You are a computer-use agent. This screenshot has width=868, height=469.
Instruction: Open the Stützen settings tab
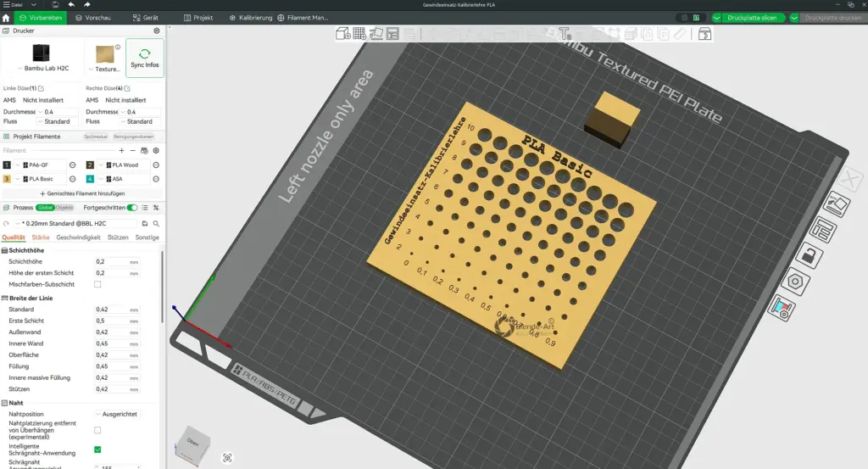pyautogui.click(x=118, y=237)
